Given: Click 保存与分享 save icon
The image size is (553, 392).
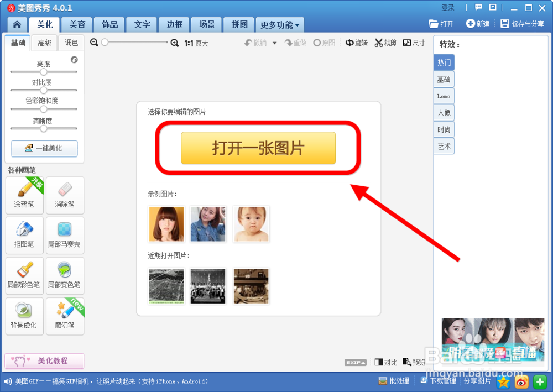Looking at the screenshot, I should (505, 24).
